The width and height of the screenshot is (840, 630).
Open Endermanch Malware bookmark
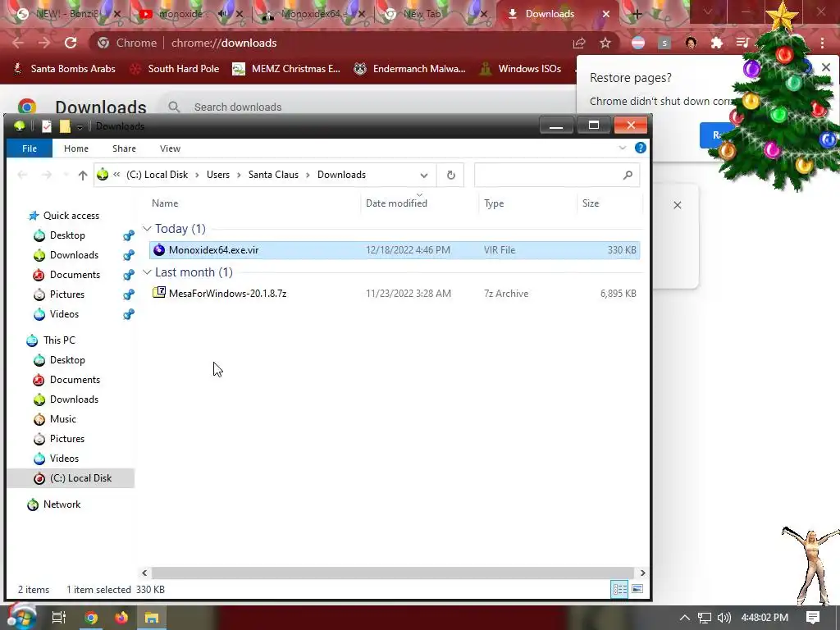tap(410, 69)
